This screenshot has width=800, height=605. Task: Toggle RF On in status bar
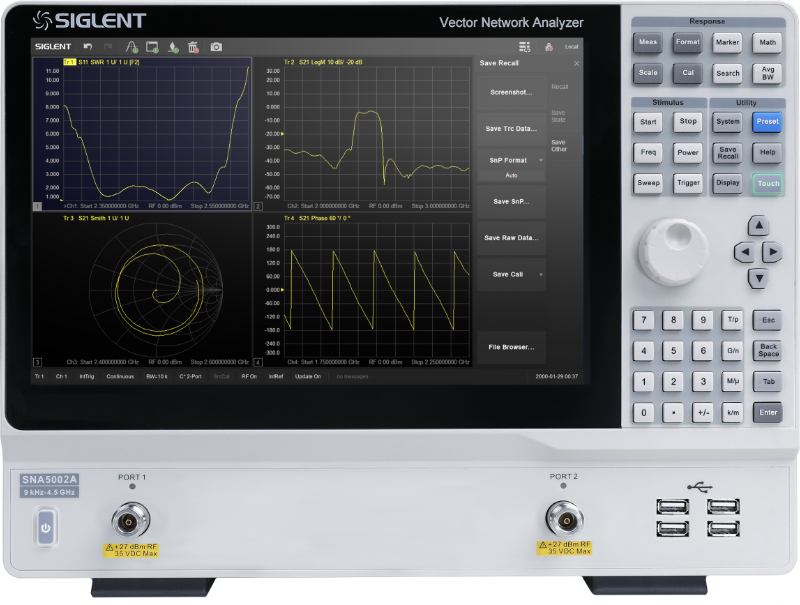249,376
